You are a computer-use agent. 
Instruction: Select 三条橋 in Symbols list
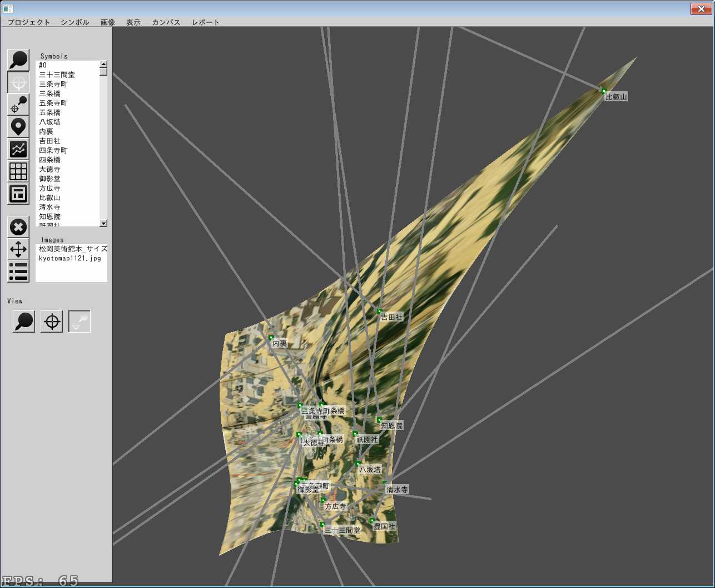point(67,93)
